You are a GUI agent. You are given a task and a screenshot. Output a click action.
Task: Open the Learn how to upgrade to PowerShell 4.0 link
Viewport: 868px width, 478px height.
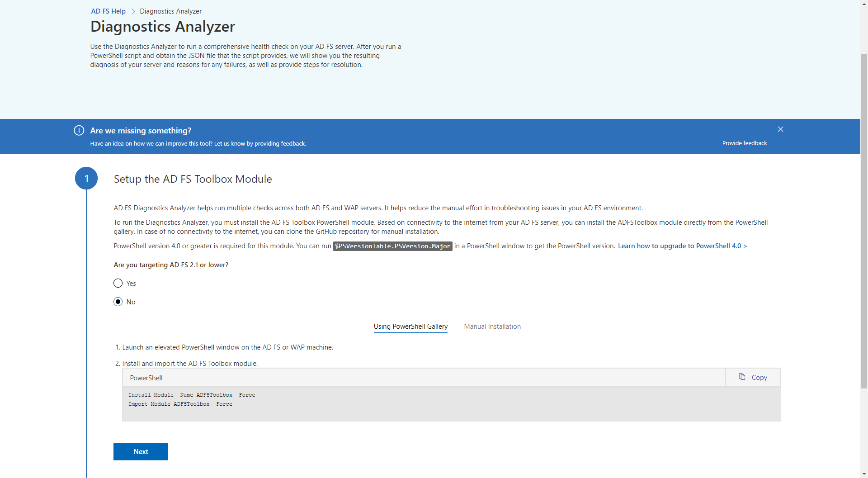coord(682,246)
